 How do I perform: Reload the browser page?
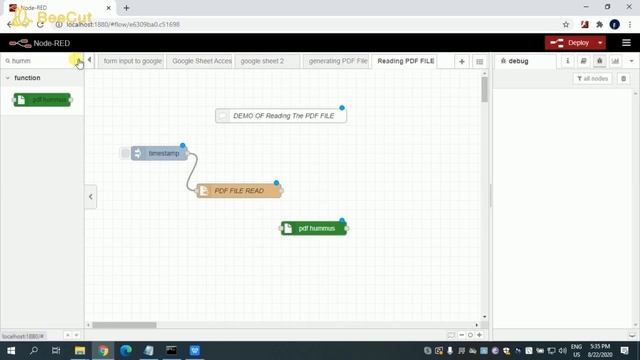click(x=40, y=24)
